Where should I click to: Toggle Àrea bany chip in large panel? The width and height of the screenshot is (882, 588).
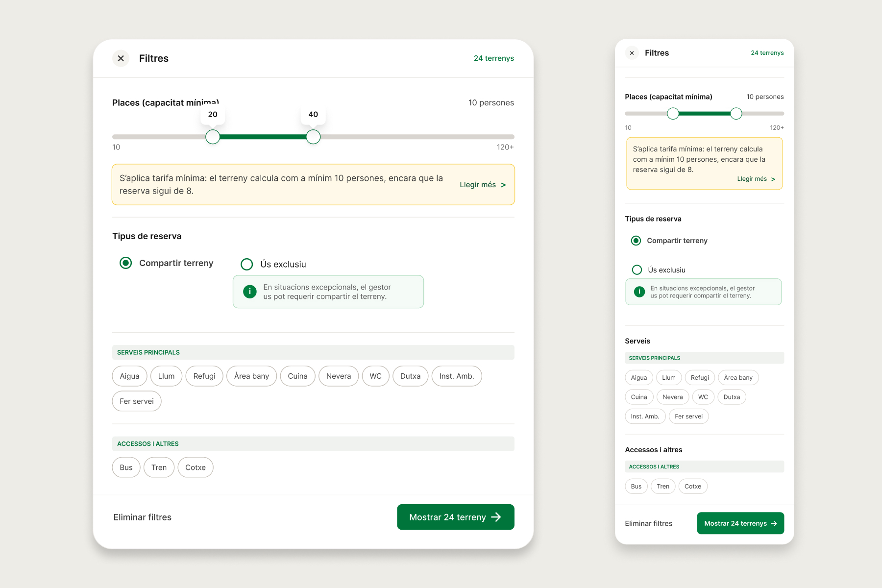coord(251,376)
